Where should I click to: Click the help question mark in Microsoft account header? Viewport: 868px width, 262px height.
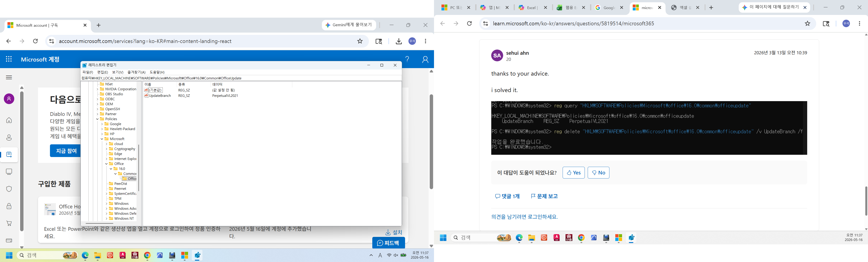[x=407, y=59]
